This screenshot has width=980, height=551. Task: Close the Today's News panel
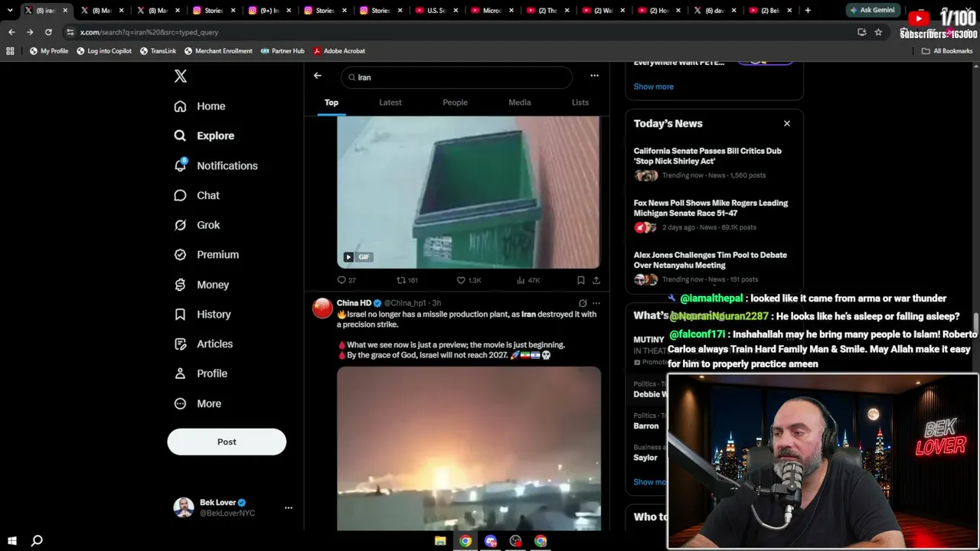786,123
